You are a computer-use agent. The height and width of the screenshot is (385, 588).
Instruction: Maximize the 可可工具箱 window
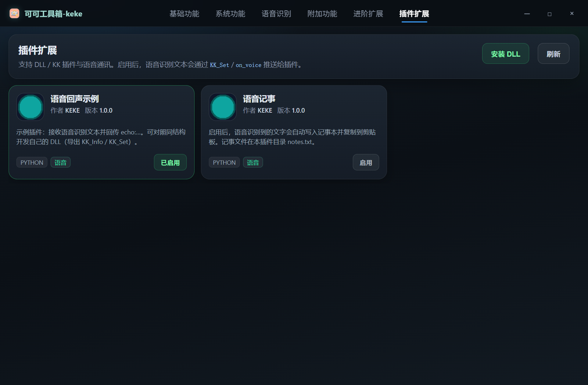(549, 14)
